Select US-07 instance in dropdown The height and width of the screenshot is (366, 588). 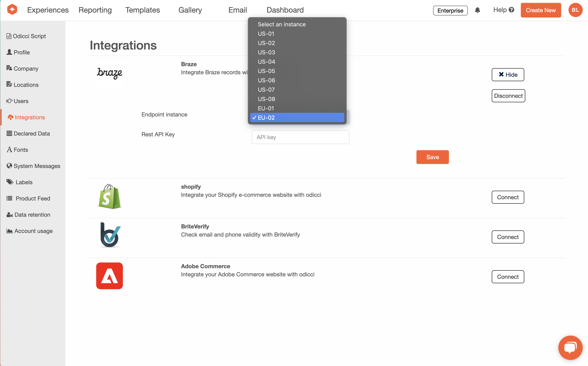[266, 89]
